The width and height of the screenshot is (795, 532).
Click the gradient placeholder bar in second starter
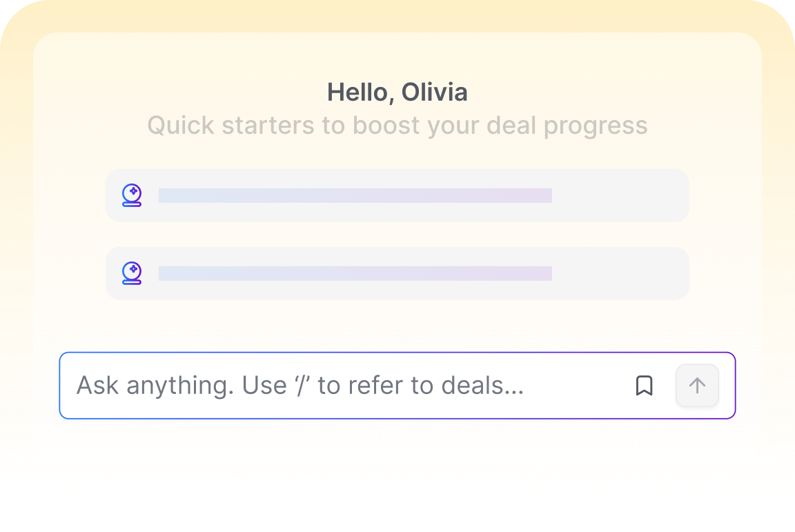point(355,273)
